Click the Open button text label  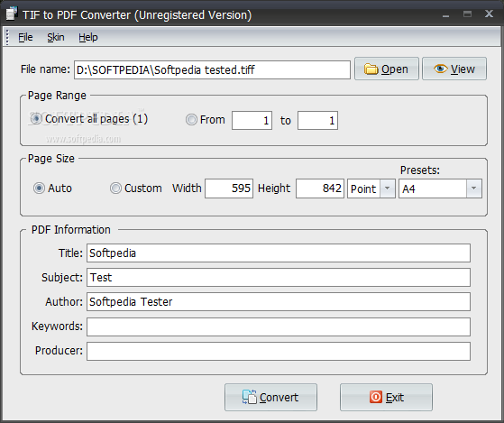click(x=395, y=69)
